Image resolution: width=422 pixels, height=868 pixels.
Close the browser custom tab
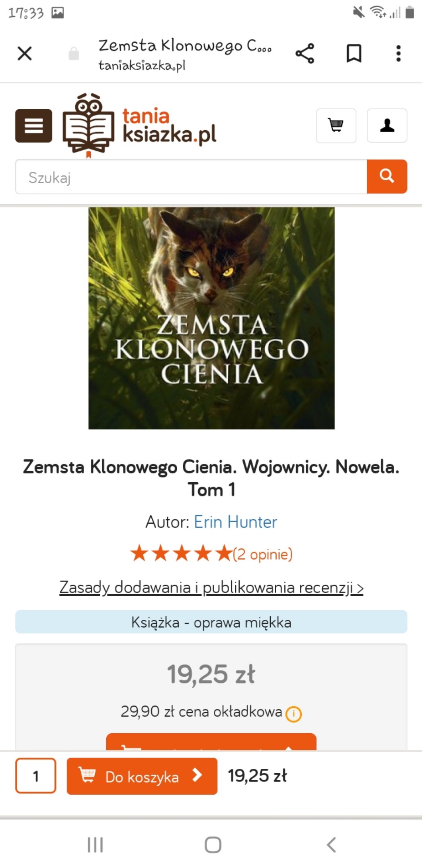coord(25,53)
